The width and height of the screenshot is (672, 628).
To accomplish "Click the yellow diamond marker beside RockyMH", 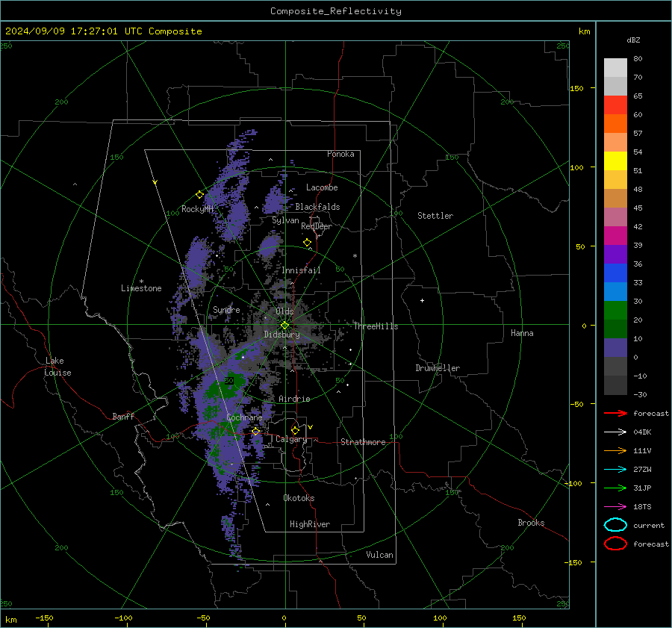I will 199,195.
